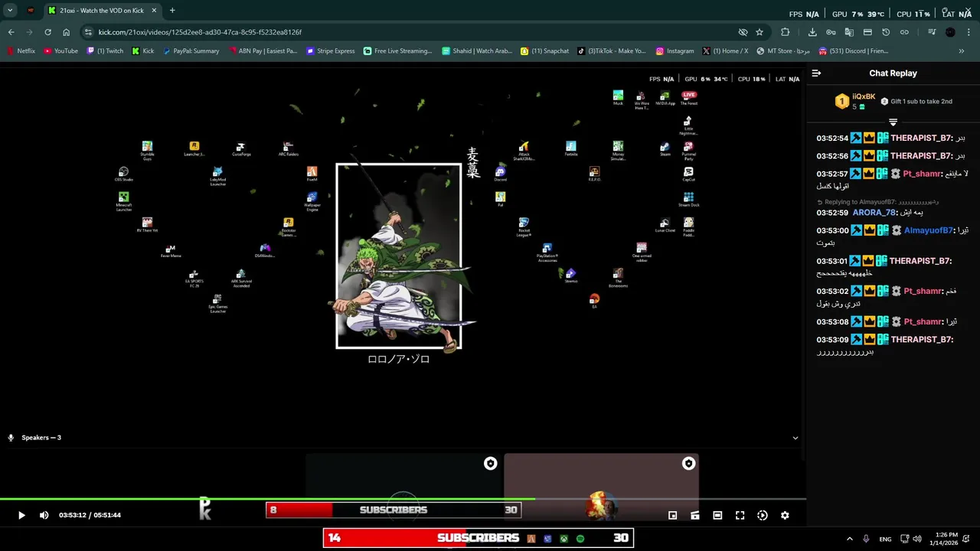
Task: Enable theater mode on video player
Action: click(717, 515)
